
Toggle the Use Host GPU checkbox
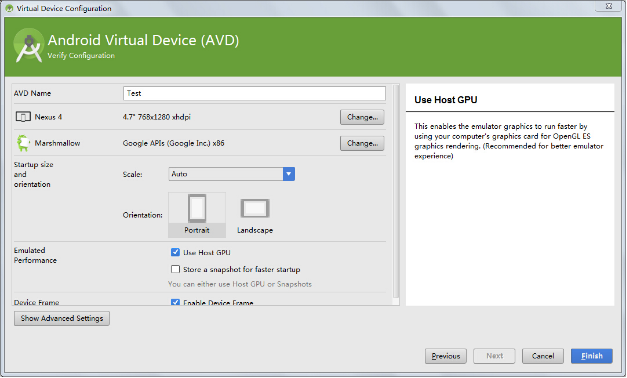(175, 252)
